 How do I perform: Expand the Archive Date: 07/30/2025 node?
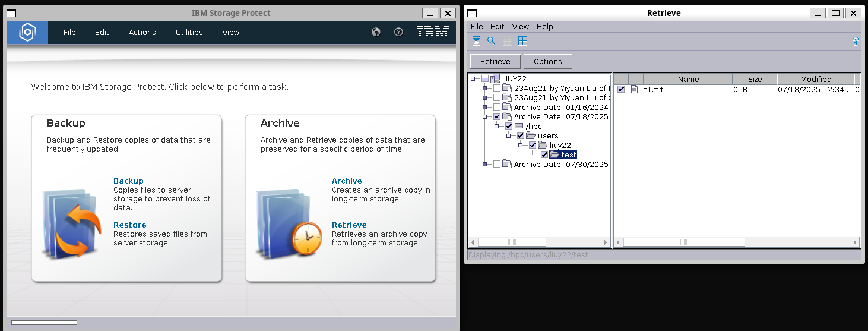pos(485,164)
